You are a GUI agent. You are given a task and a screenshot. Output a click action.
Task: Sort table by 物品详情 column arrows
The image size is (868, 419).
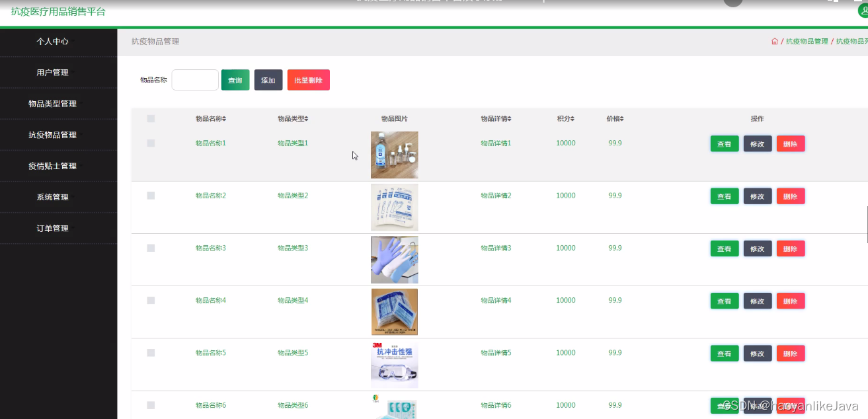tap(509, 119)
